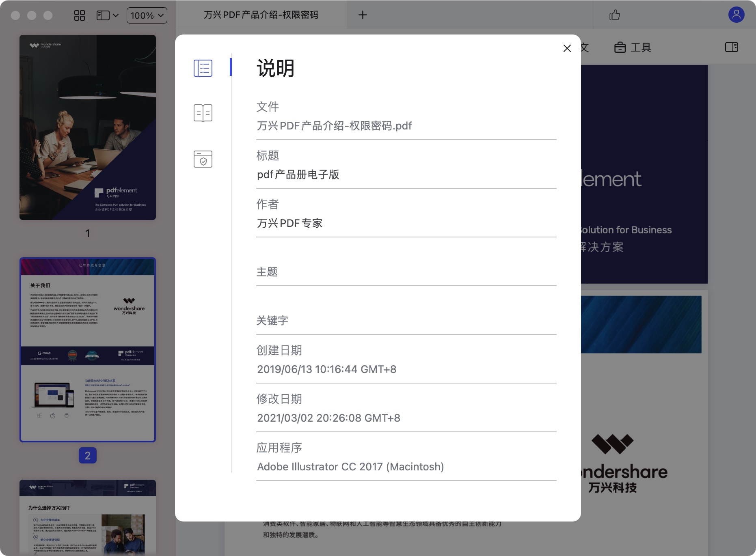Select the open-book view icon in the dialog sidebar
Image resolution: width=756 pixels, height=556 pixels.
(203, 113)
